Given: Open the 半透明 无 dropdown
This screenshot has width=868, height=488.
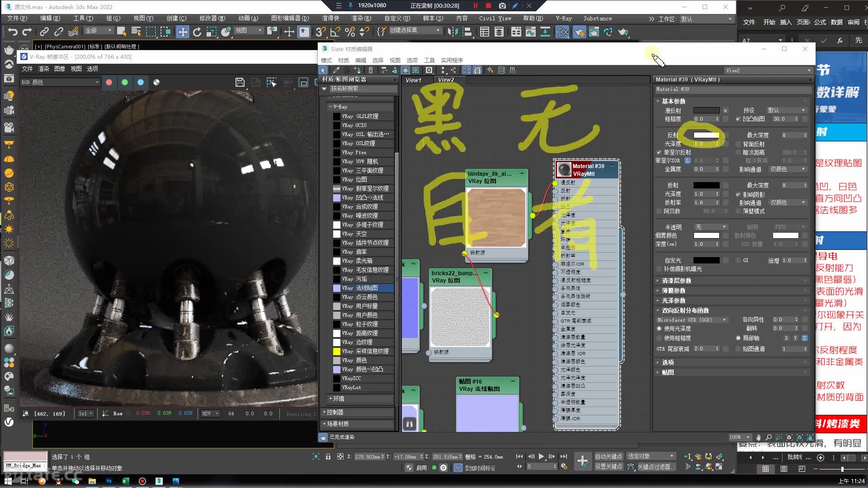Looking at the screenshot, I should [710, 227].
